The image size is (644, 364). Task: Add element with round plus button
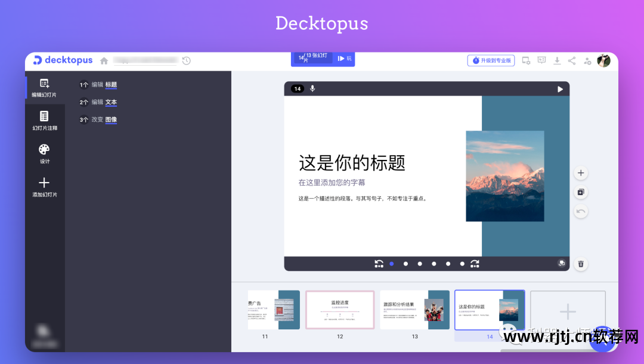pos(581,173)
